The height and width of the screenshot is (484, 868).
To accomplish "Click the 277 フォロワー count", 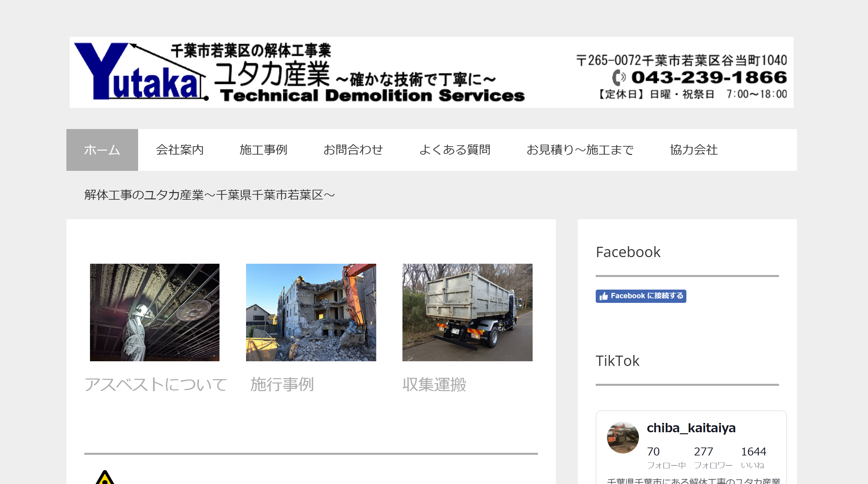I will pos(713,458).
